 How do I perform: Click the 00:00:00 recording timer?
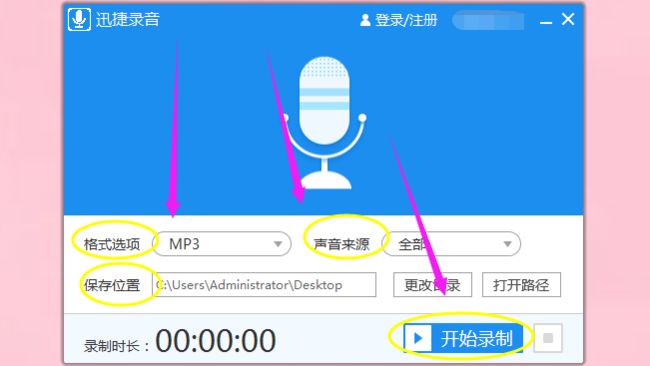pos(216,341)
